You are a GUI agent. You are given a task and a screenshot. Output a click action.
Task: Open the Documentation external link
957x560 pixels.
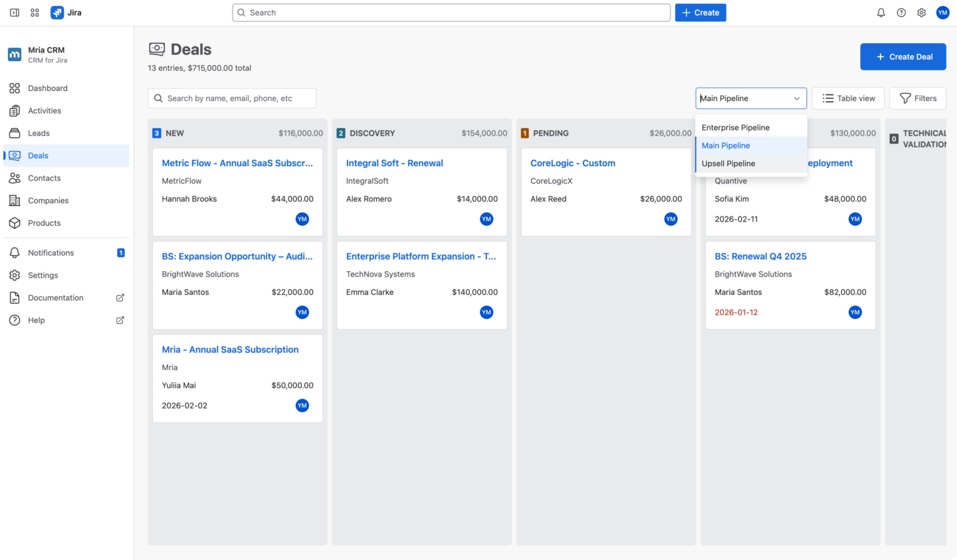point(56,298)
